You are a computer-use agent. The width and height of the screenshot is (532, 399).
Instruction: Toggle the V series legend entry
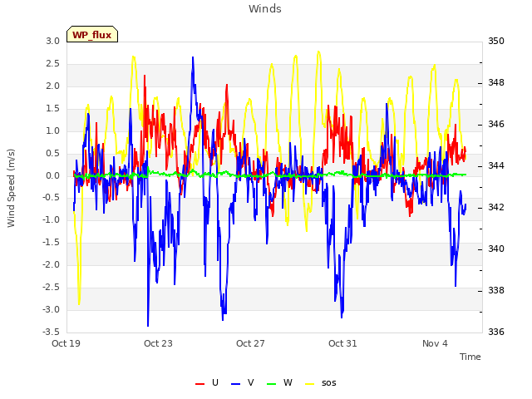point(242,382)
